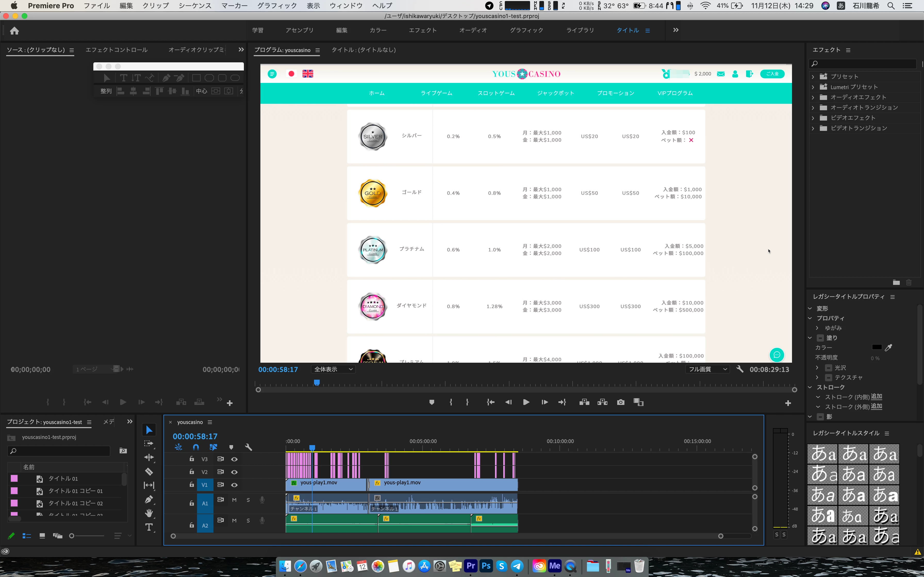Click the 塗り color swatch
Screen dimensions: 924x577
point(877,347)
